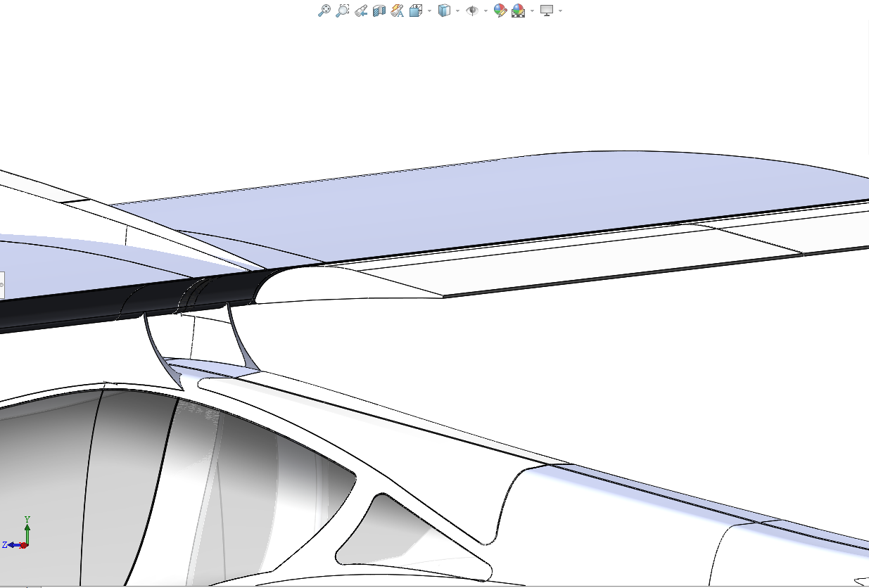Return to the Previous View
The height and width of the screenshot is (588, 869).
[361, 11]
